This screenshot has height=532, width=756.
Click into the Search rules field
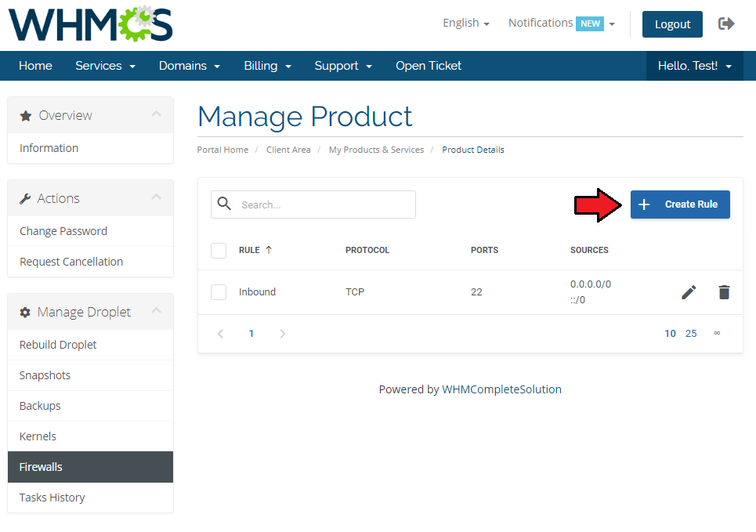point(313,204)
